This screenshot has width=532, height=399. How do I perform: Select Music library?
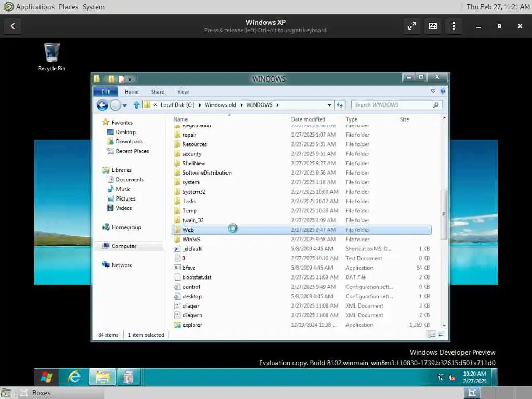coord(123,189)
